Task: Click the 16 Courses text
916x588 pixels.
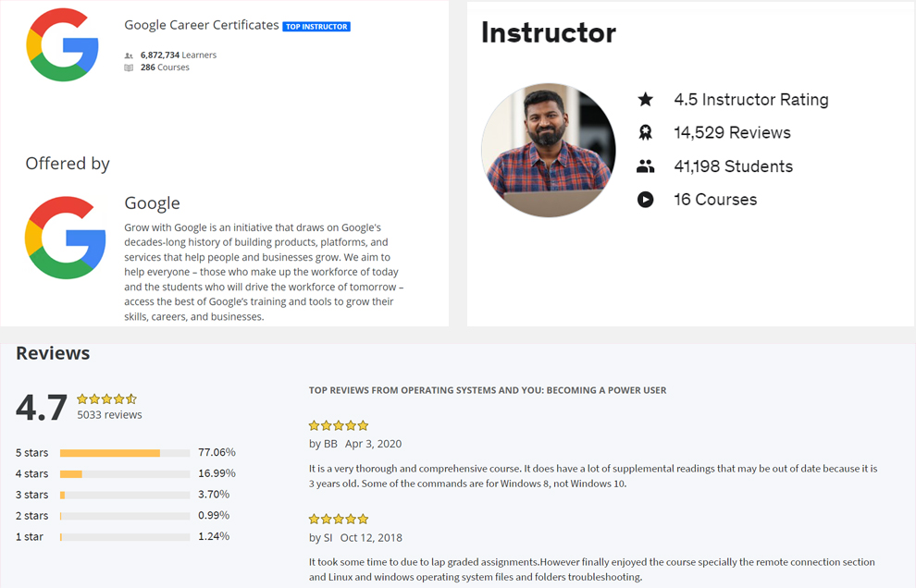Action: tap(715, 200)
